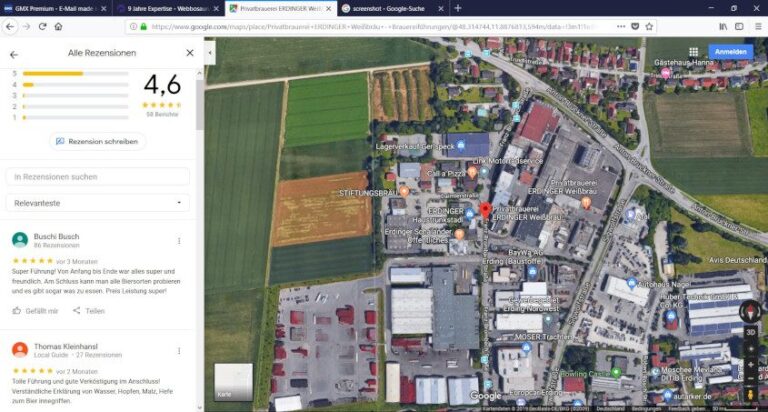Like the Buschi Busch review with Gefällt mir
The image size is (768, 412).
[x=35, y=311]
